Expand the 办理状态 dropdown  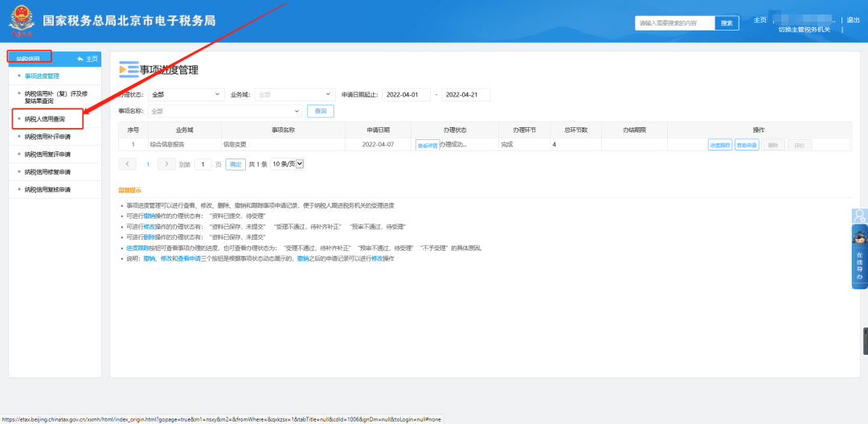186,95
